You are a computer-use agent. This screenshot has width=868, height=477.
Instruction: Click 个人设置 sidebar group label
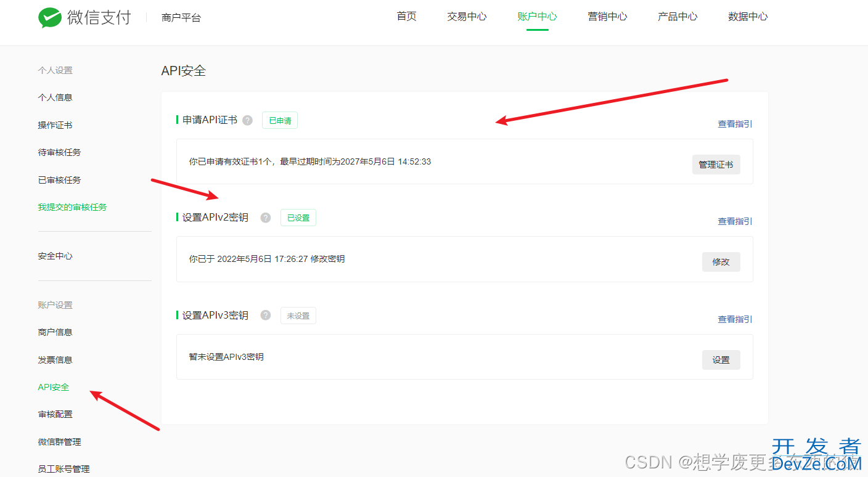point(55,70)
